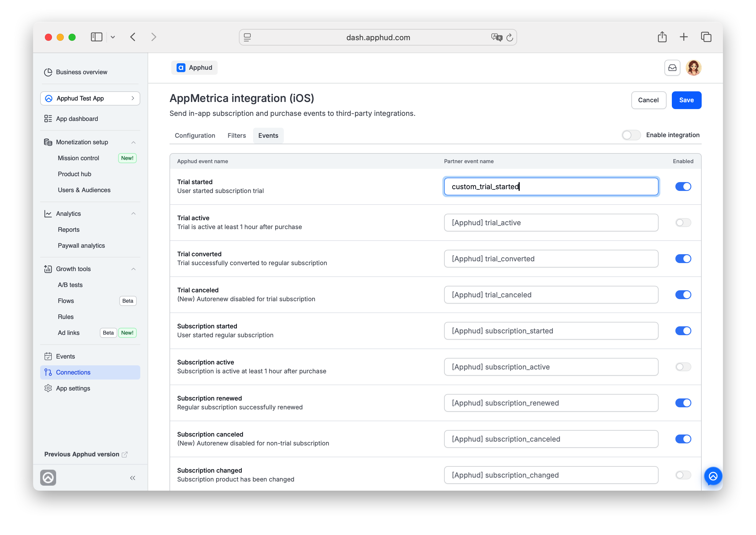Open a new tab with plus icon

(684, 37)
